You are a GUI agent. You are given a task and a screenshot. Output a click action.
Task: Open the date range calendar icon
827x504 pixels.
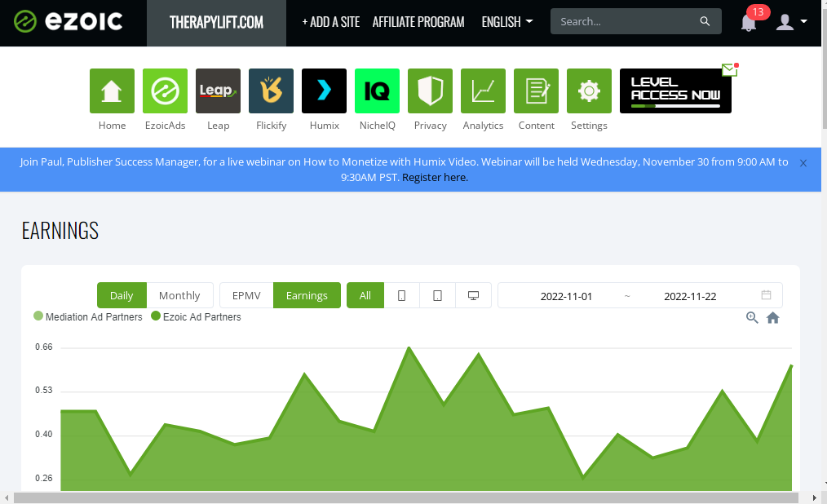(766, 294)
